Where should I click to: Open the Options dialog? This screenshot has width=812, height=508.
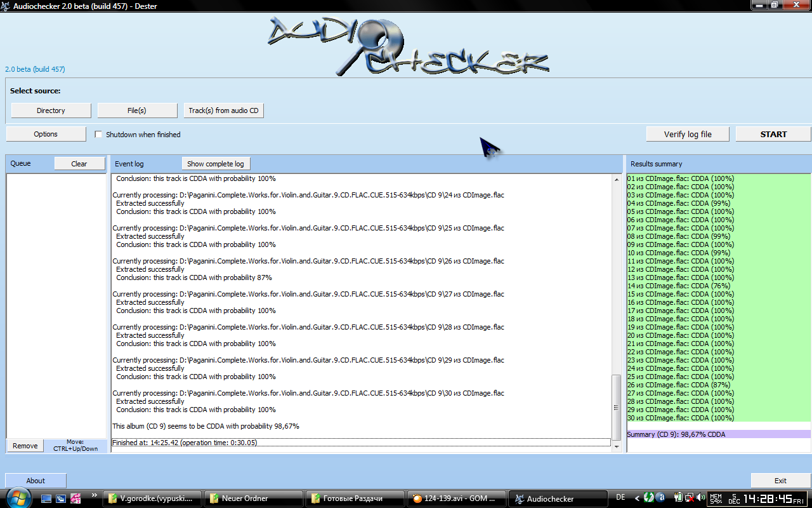(46, 134)
